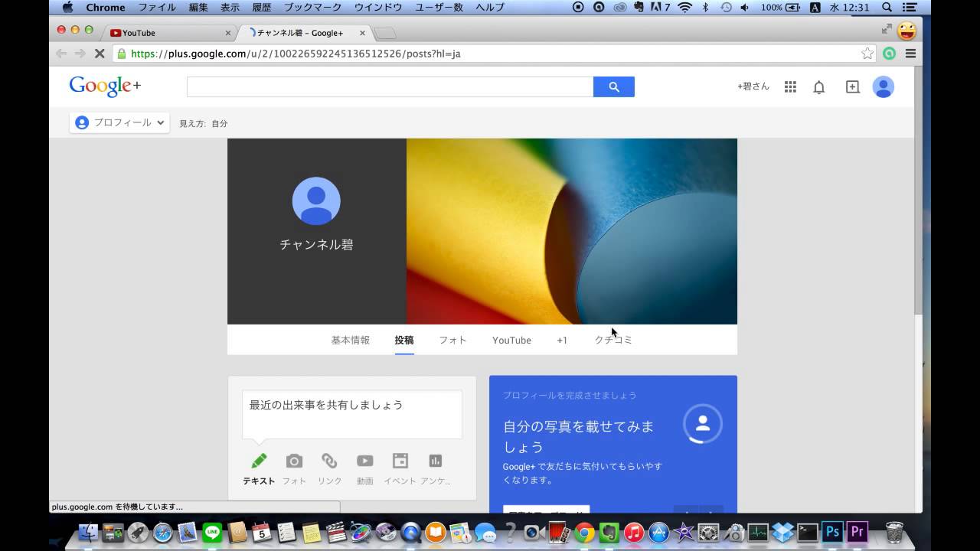Open the ブックマーク menu

tap(312, 7)
